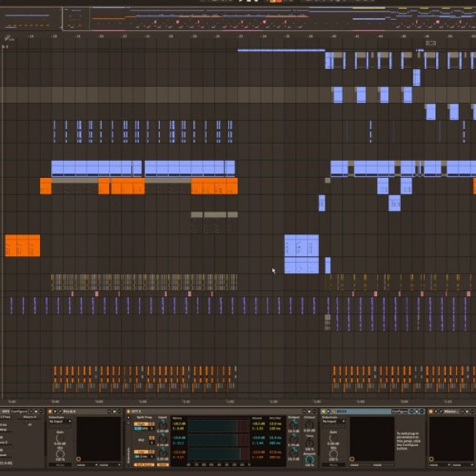Select the orange clip at arrangement start
This screenshot has height=476, width=476.
coord(22,245)
